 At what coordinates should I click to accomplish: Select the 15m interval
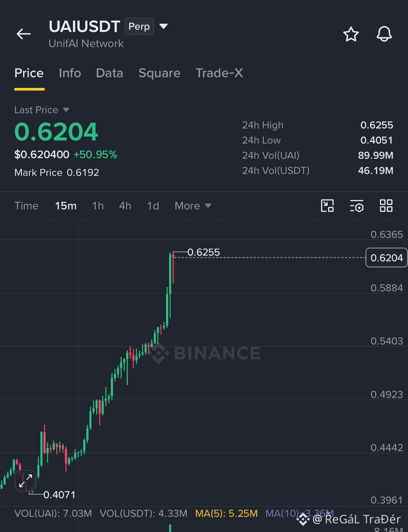coord(66,206)
